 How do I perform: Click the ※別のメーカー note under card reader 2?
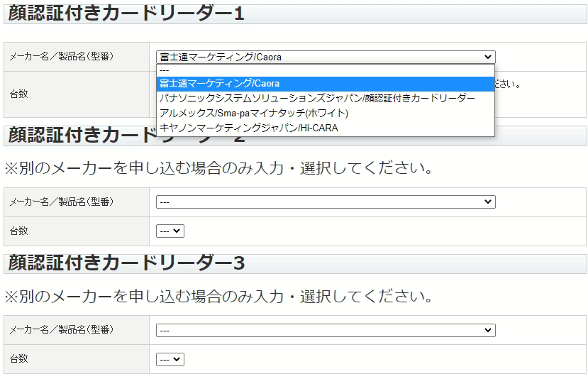point(219,169)
